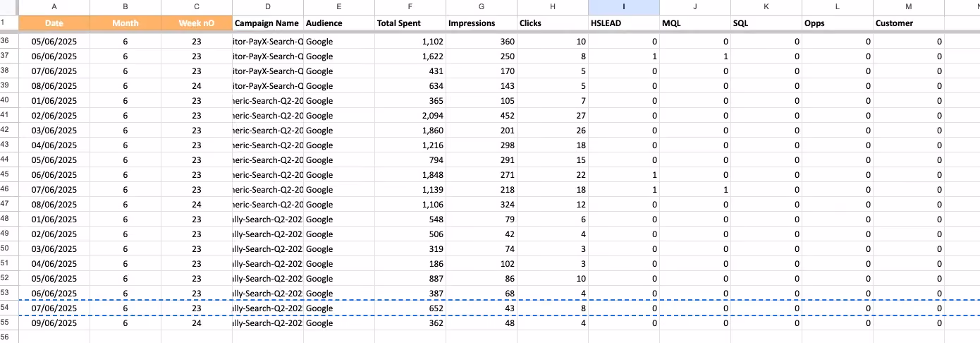The image size is (980, 343).
Task: Select column K header
Action: pyautogui.click(x=766, y=7)
